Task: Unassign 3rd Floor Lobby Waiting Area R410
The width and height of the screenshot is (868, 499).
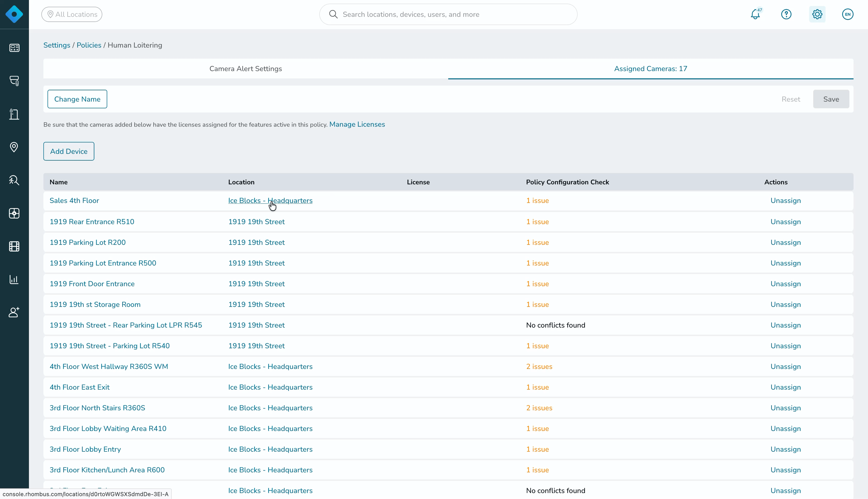Action: [x=786, y=428]
